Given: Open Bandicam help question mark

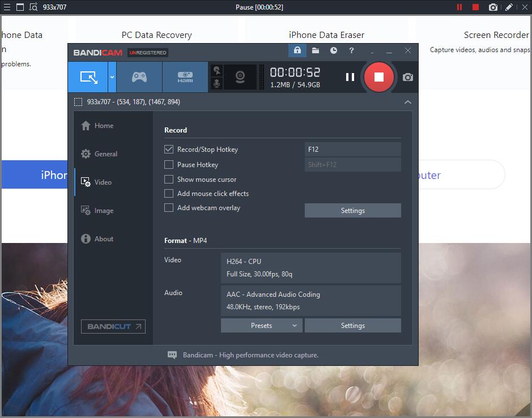Looking at the screenshot, I should pos(351,50).
